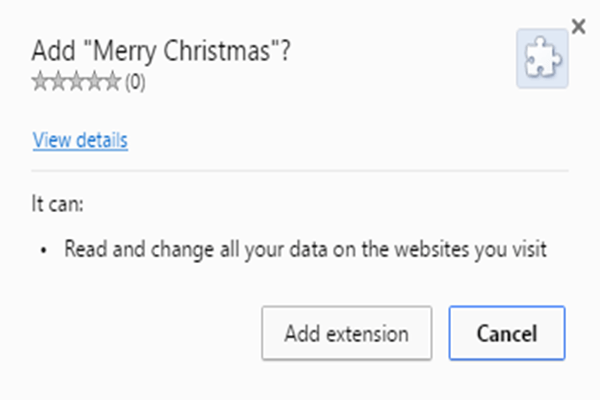Image resolution: width=600 pixels, height=400 pixels.
Task: Click the "It can:" label
Action: [59, 204]
